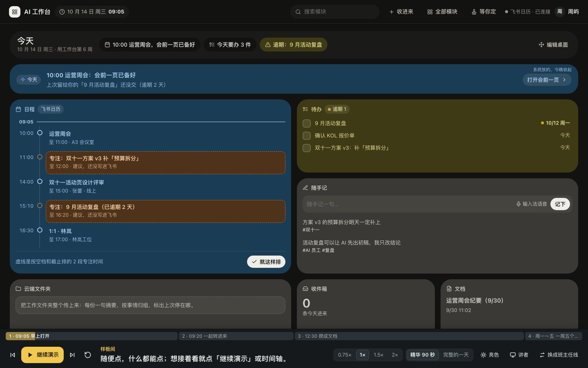Skip to previous step in demo
This screenshot has height=368, width=588.
(x=13, y=355)
